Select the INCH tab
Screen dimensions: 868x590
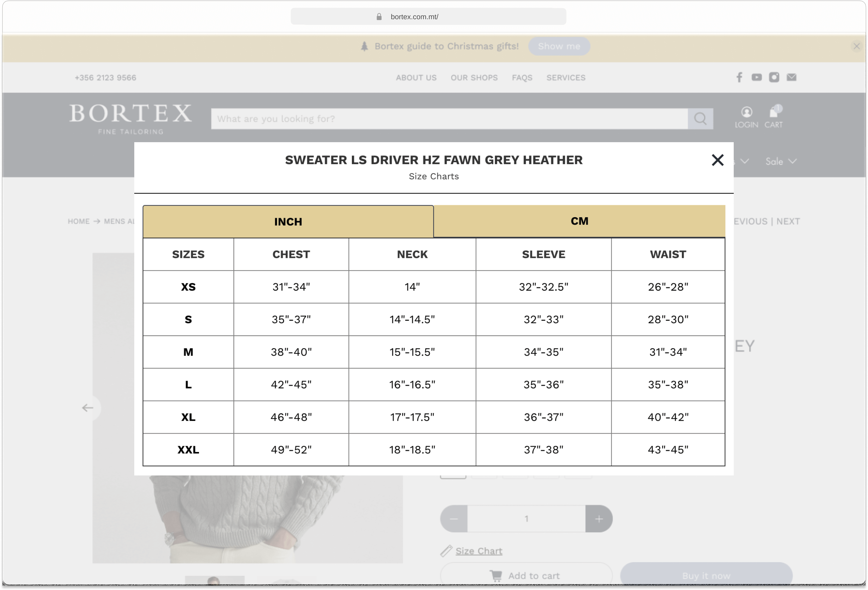pos(288,221)
